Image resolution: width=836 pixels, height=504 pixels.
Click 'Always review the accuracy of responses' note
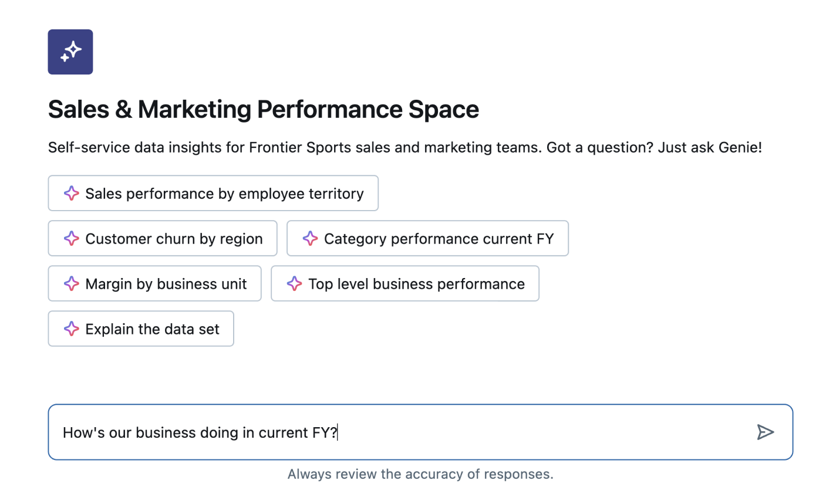coord(420,474)
